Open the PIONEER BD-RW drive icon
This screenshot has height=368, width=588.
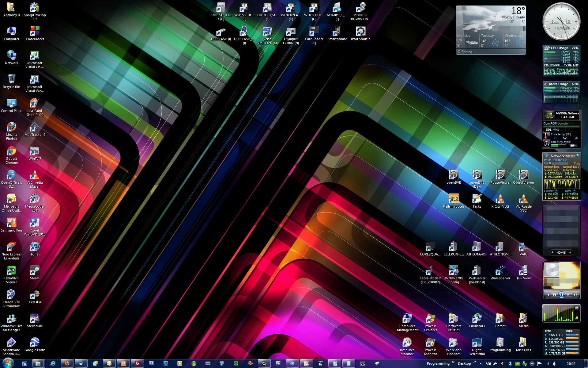pos(360,8)
